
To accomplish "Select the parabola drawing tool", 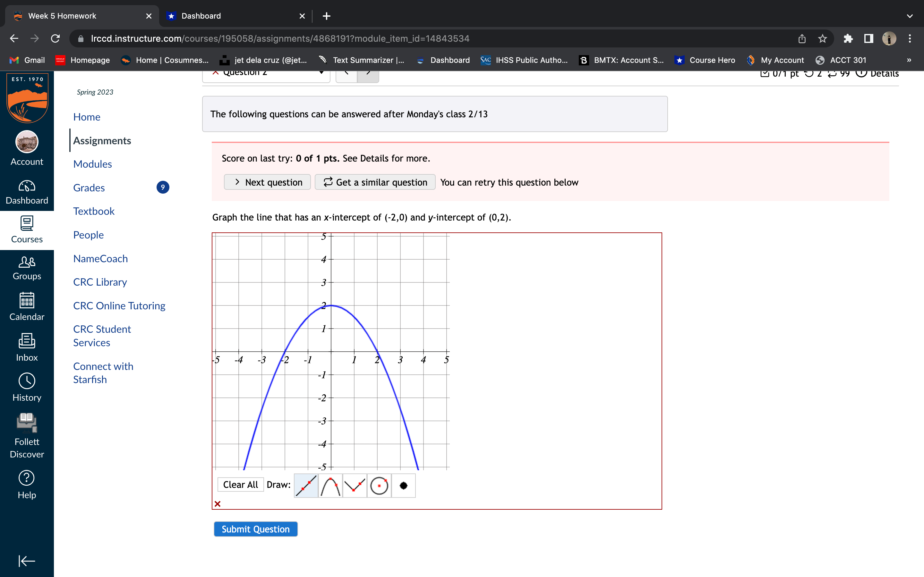I will tap(330, 485).
